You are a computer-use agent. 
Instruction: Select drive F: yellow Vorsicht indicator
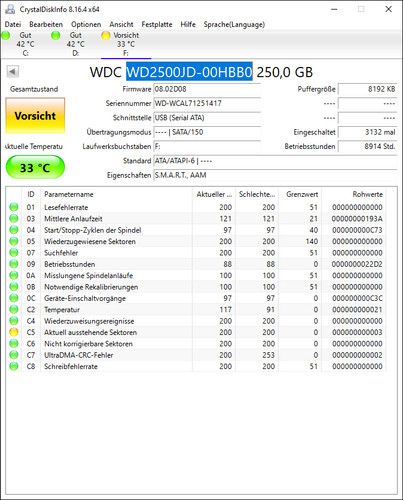pos(106,35)
